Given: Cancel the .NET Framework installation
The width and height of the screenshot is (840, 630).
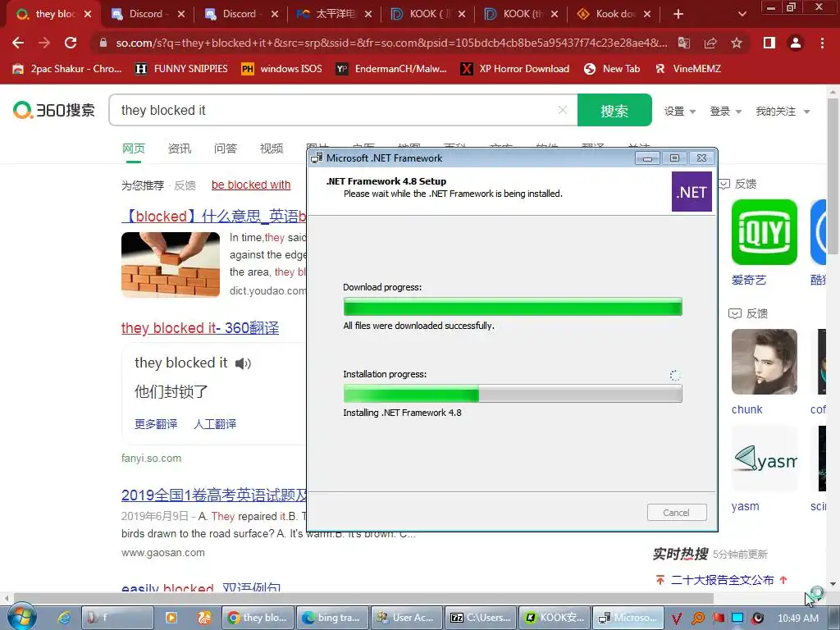Looking at the screenshot, I should click(677, 513).
